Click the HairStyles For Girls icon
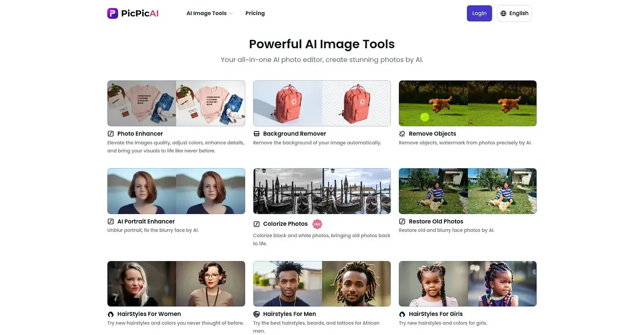This screenshot has height=335, width=644. pyautogui.click(x=402, y=314)
